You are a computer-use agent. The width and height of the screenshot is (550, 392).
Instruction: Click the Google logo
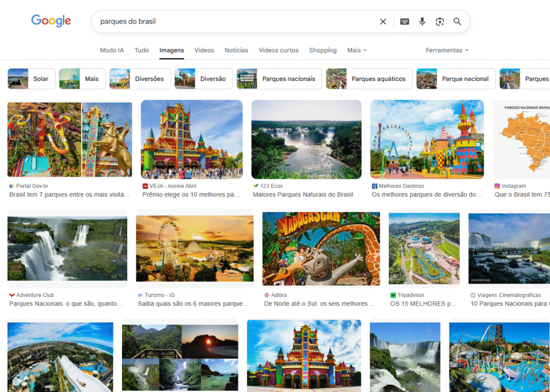point(51,21)
